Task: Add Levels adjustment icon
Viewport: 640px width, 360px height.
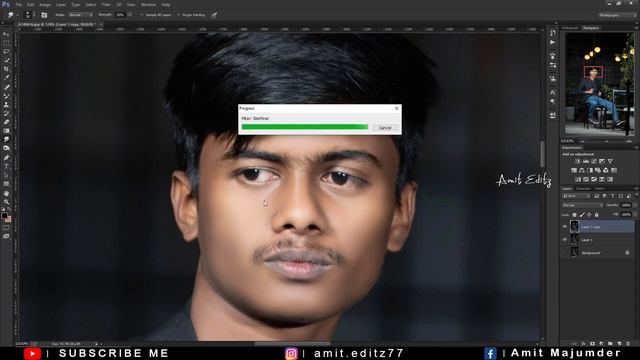Action: click(x=586, y=161)
